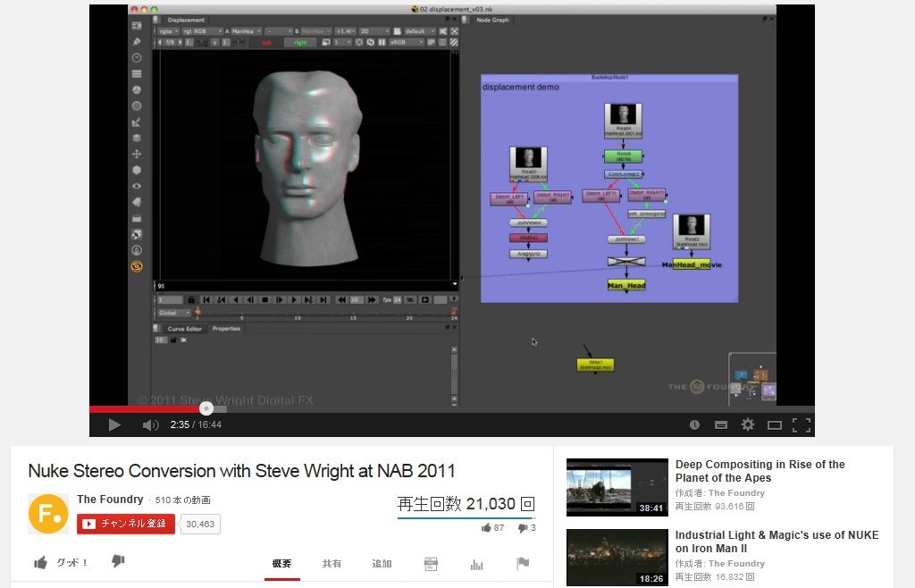Open the Transform nodes move icon

pos(137,154)
